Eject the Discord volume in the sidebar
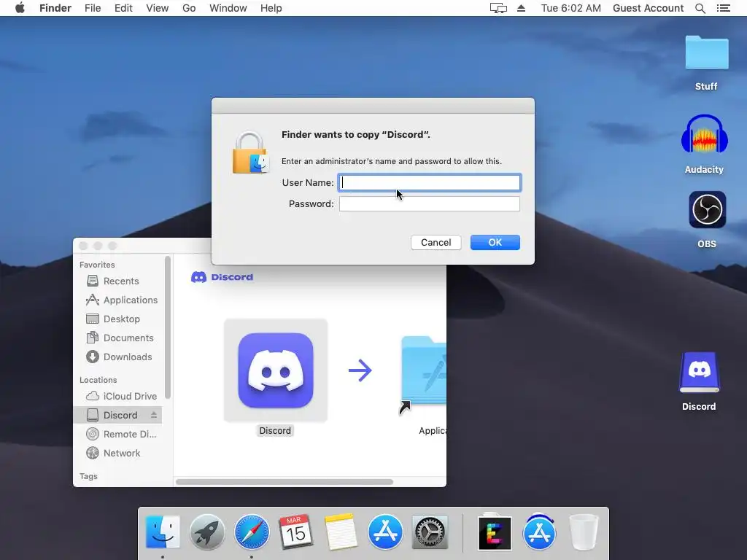 point(154,415)
